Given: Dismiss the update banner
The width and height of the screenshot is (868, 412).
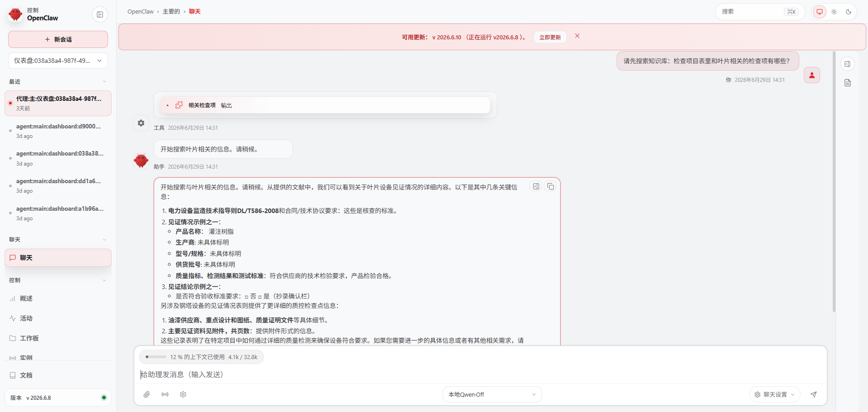Looking at the screenshot, I should 577,36.
